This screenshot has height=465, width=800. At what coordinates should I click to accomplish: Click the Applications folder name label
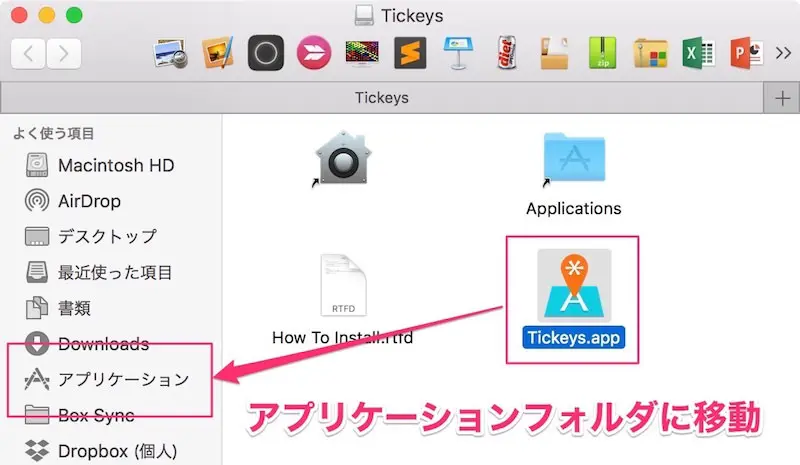[573, 208]
